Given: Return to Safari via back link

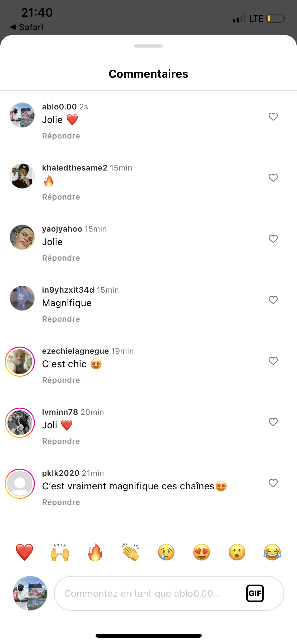Looking at the screenshot, I should (27, 27).
